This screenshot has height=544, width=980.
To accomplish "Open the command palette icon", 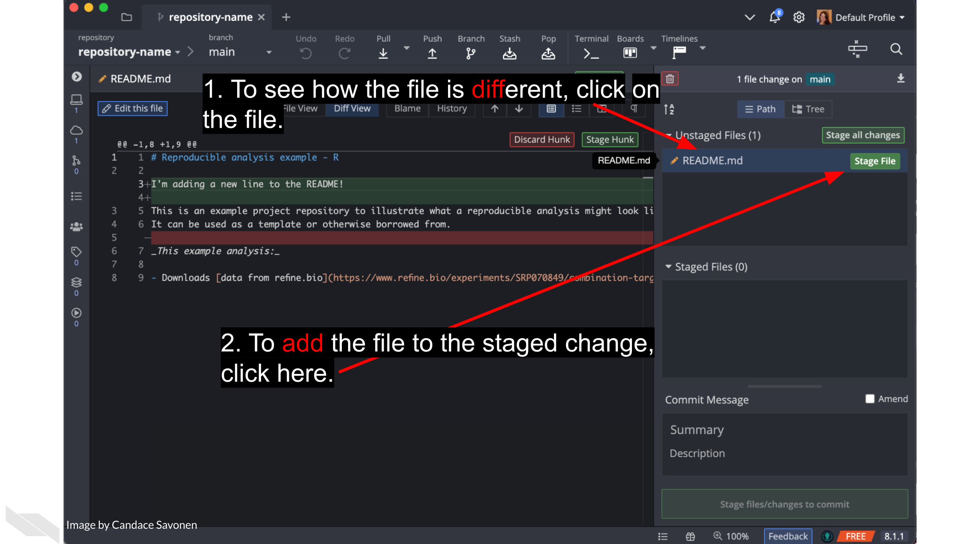I will [x=857, y=49].
